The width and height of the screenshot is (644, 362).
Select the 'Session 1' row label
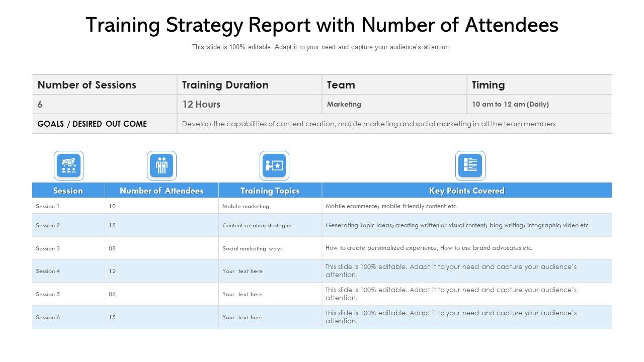tap(48, 206)
